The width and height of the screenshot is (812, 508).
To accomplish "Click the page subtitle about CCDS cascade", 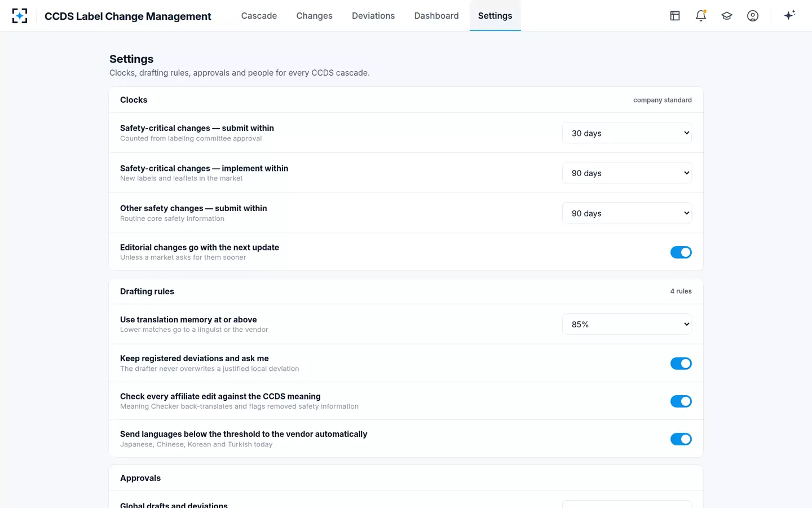I will (240, 73).
